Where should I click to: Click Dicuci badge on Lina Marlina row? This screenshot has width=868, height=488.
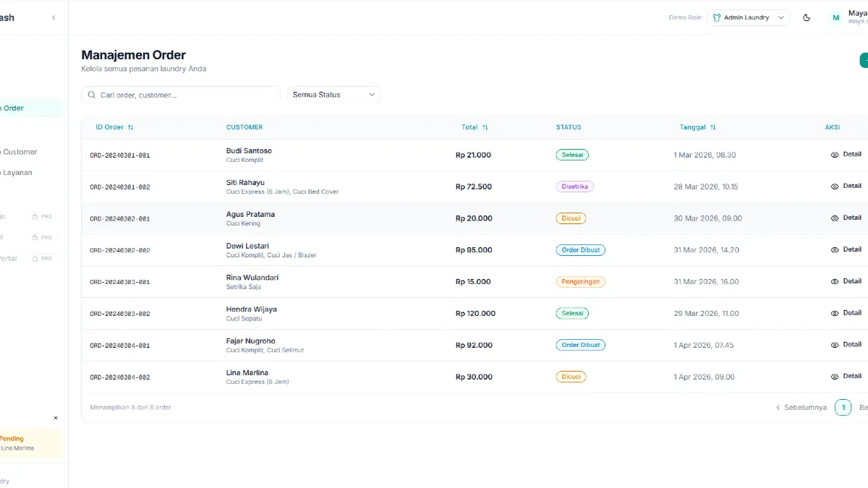click(571, 377)
